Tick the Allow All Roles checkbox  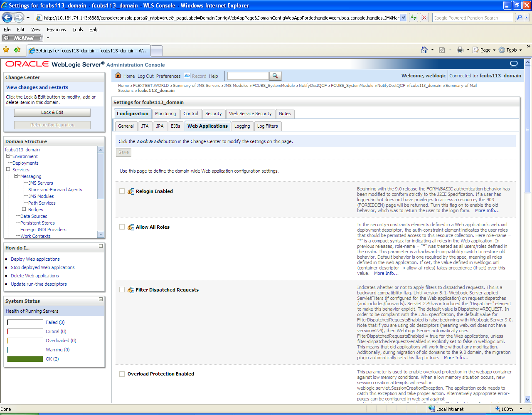click(x=122, y=227)
